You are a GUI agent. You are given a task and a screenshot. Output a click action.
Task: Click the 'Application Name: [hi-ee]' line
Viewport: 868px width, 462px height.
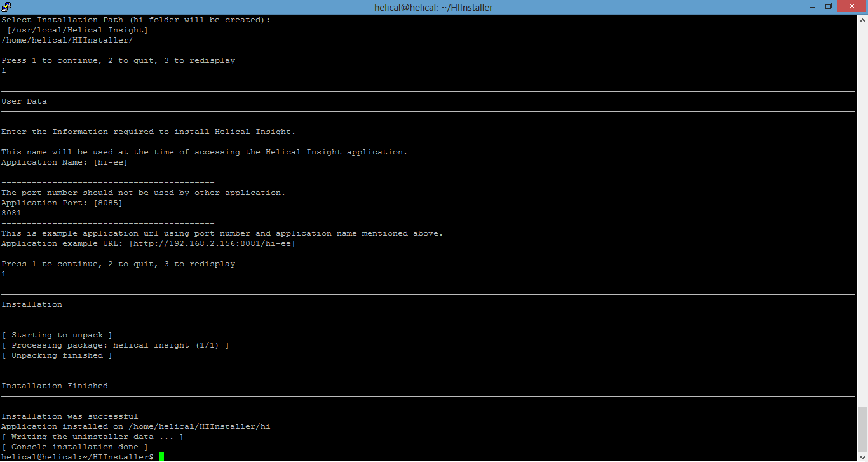(x=65, y=162)
